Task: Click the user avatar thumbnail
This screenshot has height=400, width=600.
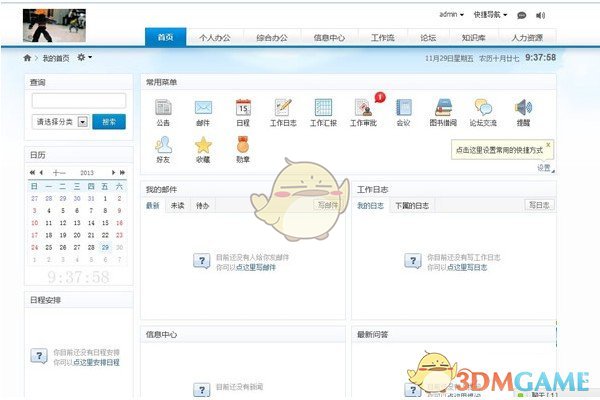Action: coord(54,26)
